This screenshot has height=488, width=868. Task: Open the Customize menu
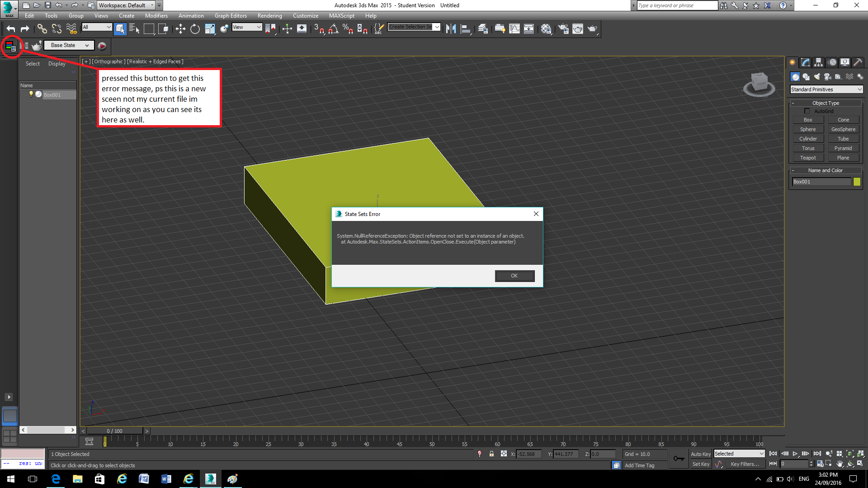(x=305, y=15)
